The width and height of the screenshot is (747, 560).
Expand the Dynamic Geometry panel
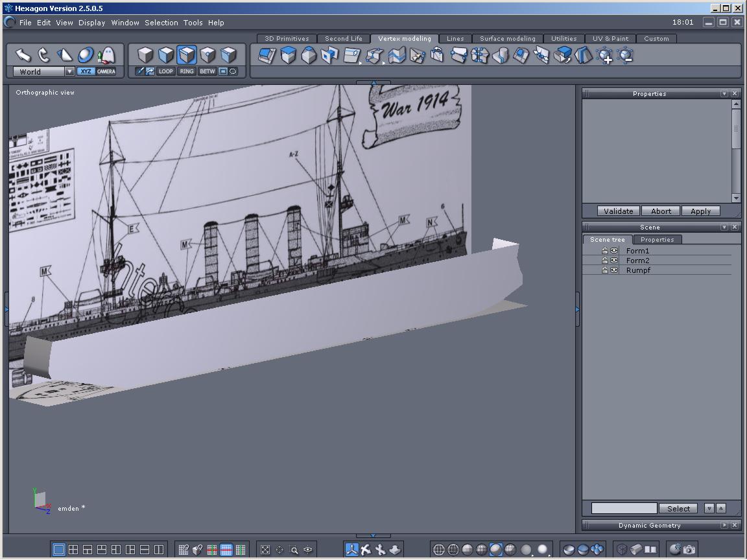(x=725, y=526)
